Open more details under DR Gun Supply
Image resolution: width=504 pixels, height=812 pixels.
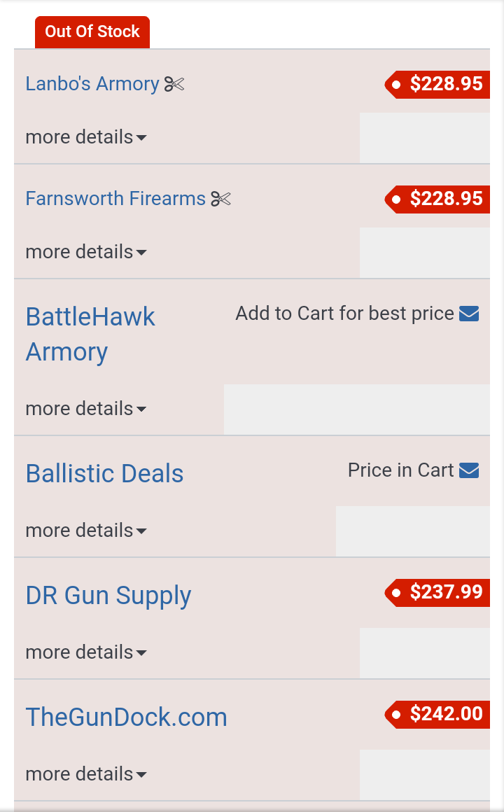click(x=86, y=652)
